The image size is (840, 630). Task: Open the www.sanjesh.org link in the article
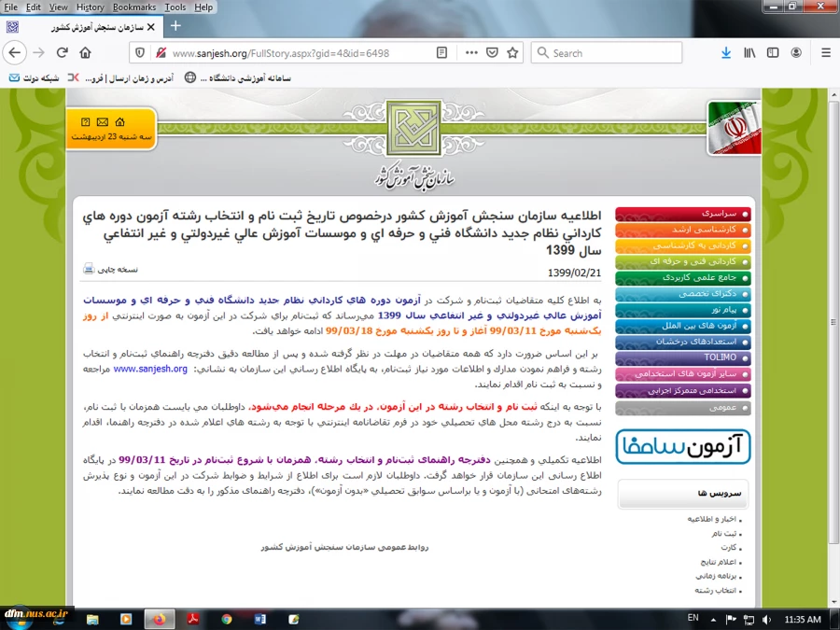coord(150,369)
